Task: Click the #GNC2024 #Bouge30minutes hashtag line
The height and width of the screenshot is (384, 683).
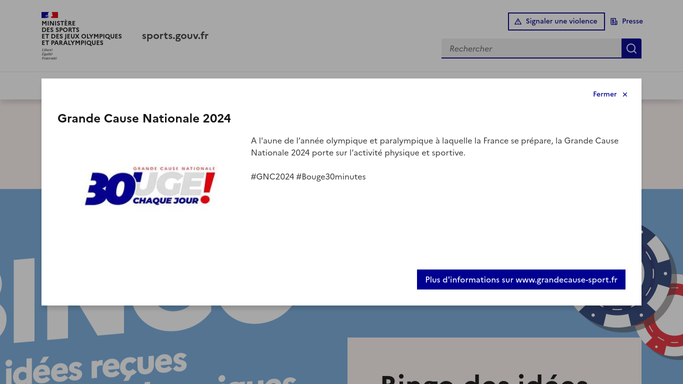Action: point(308,177)
